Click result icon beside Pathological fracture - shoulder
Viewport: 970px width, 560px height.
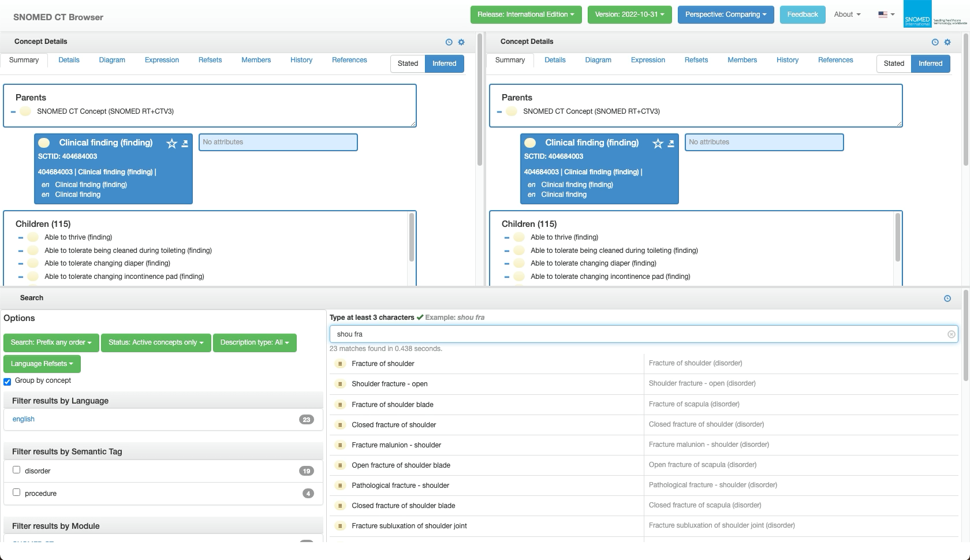(x=340, y=486)
